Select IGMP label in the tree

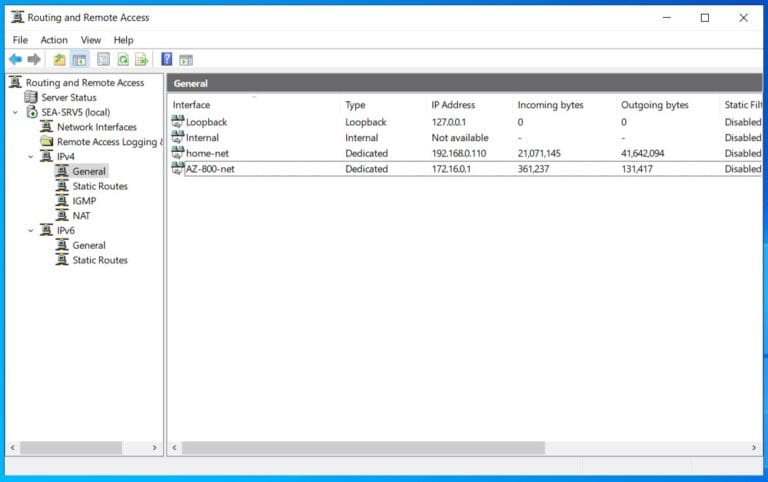(84, 201)
